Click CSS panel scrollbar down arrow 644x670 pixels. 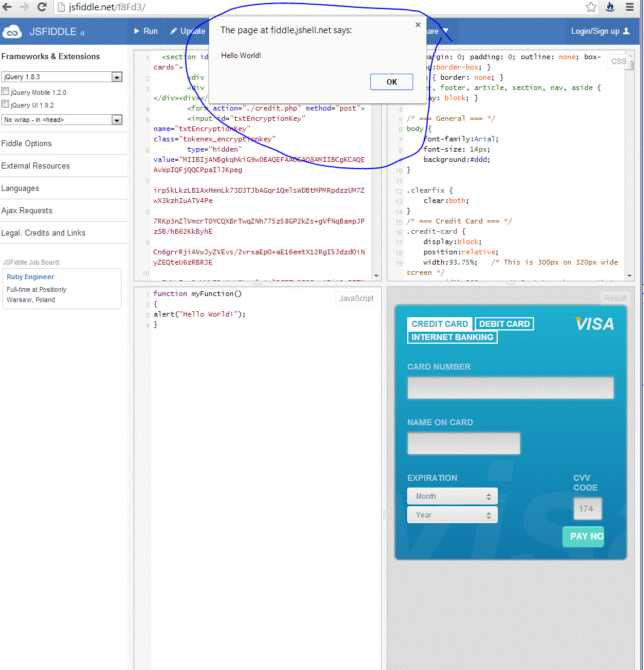pos(630,276)
